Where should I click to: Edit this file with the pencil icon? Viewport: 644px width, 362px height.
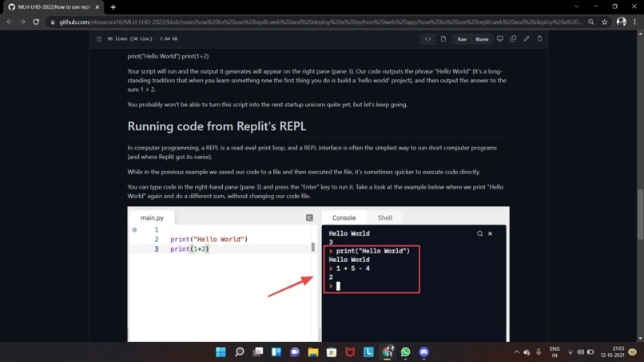[527, 38]
